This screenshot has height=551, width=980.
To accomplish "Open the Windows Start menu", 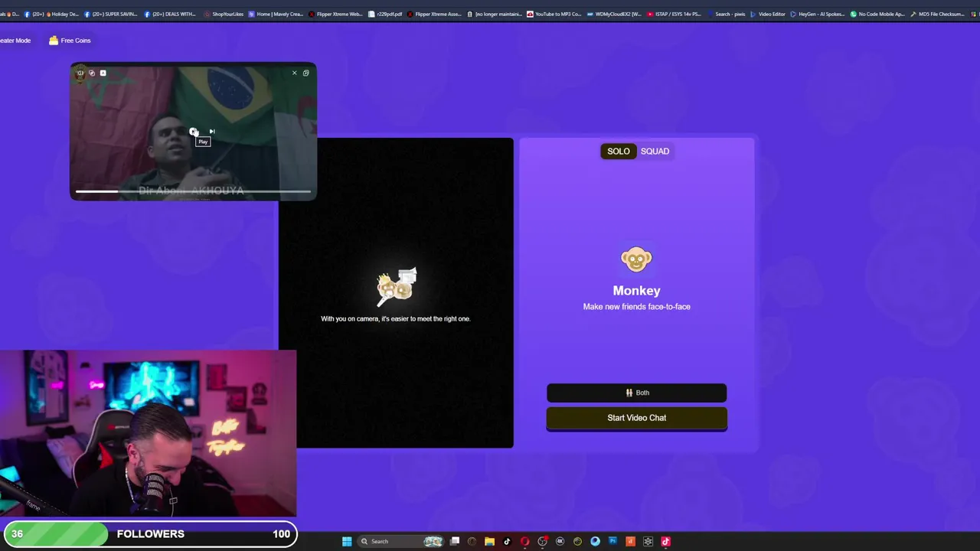I will tap(347, 542).
